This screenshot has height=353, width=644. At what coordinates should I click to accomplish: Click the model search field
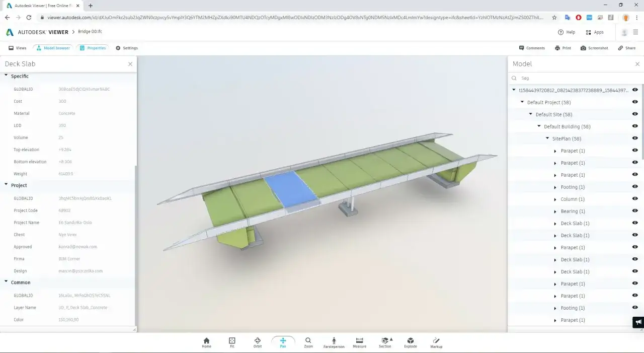[x=574, y=78]
